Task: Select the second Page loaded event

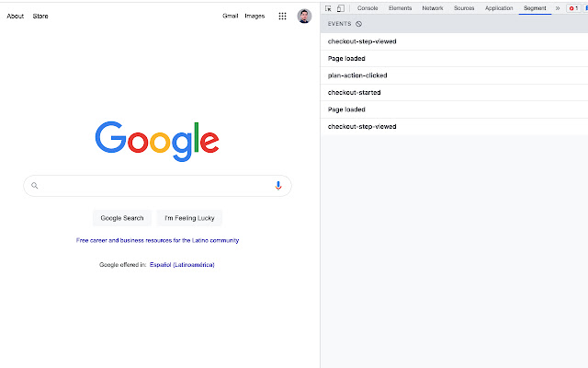Action: [454, 109]
